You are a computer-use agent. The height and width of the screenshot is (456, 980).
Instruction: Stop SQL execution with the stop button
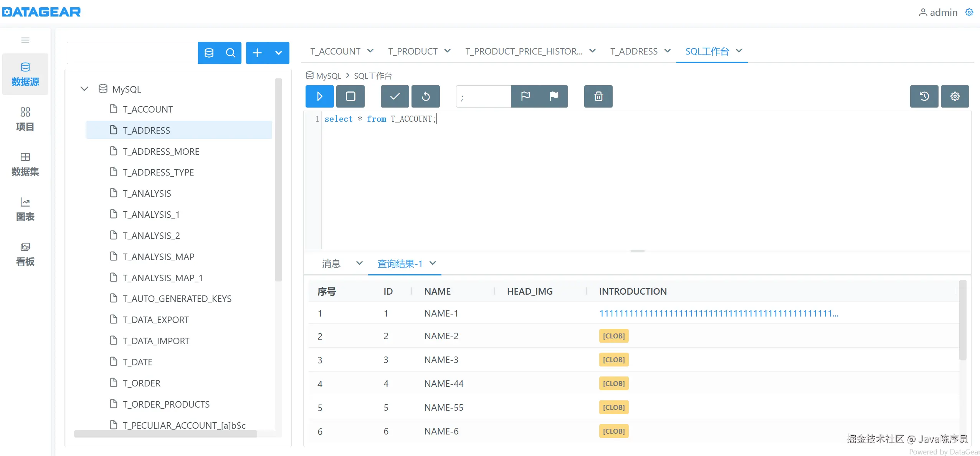[x=350, y=96]
